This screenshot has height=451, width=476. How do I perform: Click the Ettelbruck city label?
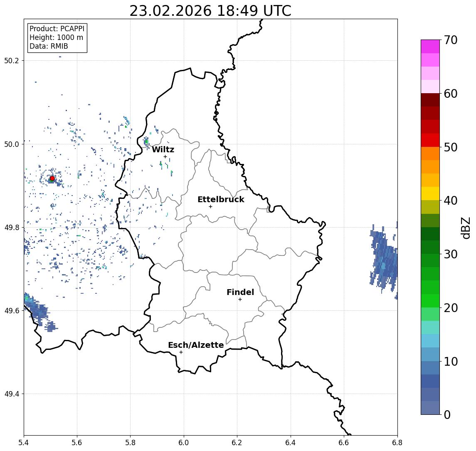point(221,199)
